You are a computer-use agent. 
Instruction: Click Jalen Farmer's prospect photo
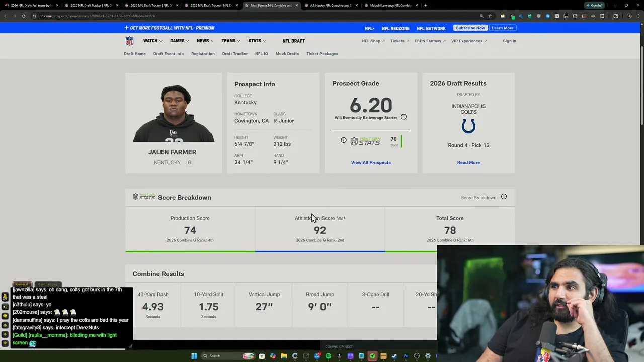click(174, 113)
